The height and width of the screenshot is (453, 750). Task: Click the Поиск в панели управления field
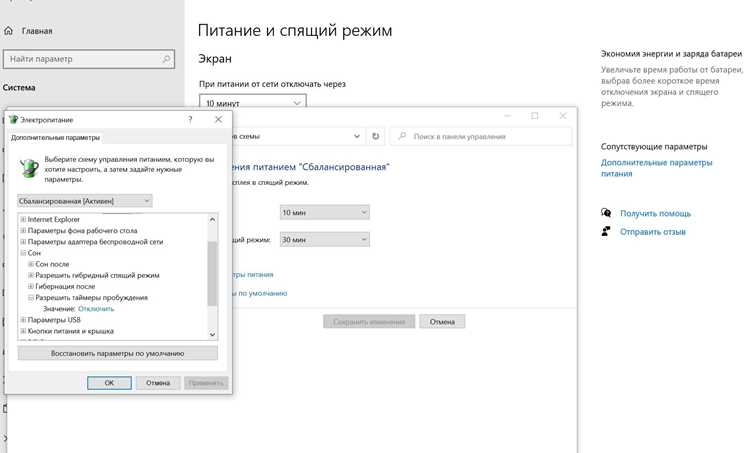click(481, 136)
